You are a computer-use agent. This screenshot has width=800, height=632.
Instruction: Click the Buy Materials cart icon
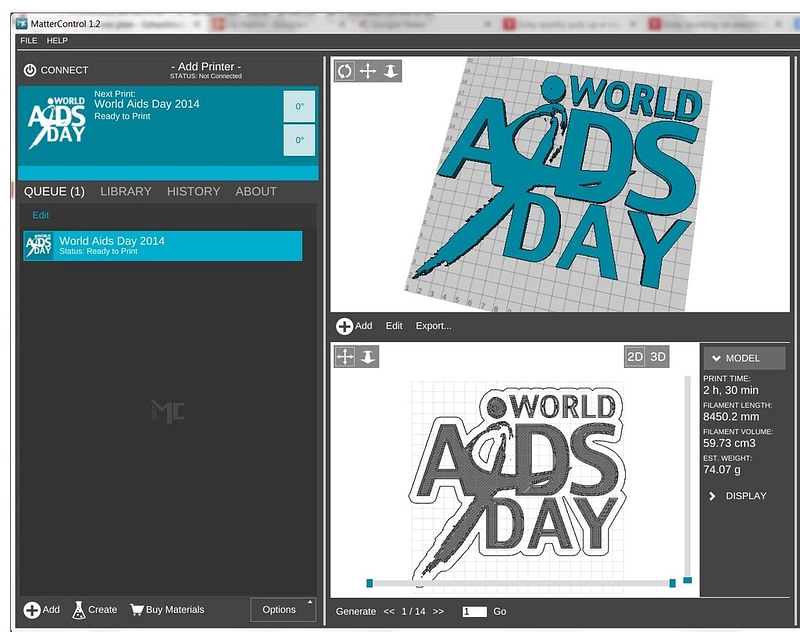(137, 610)
